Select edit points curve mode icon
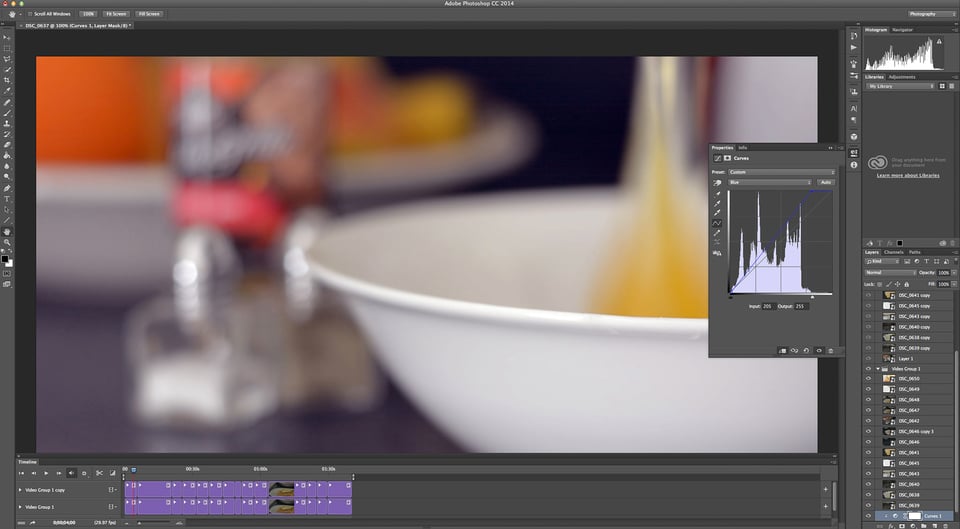This screenshot has height=529, width=960. pos(717,223)
